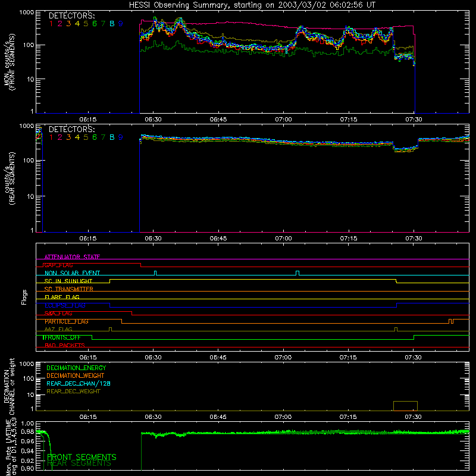476x476 pixels.
Task: Select detector 7 in the rear segments legend
Action: 103,137
